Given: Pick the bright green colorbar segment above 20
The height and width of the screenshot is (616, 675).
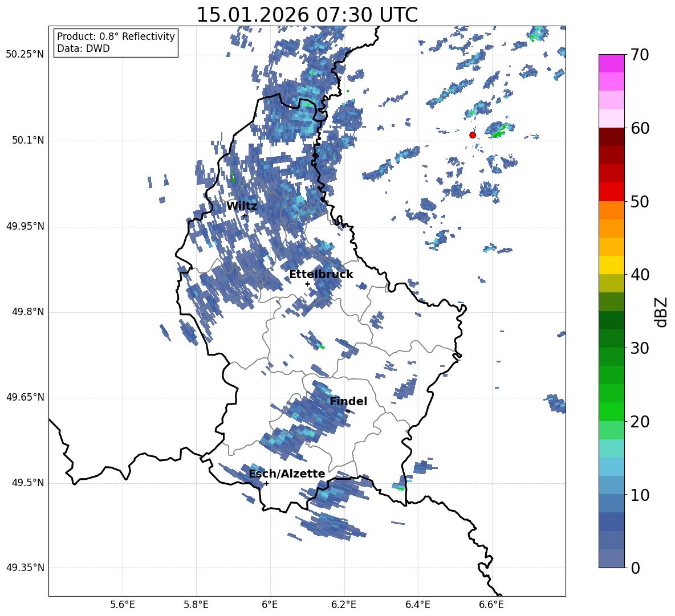Looking at the screenshot, I should point(611,411).
